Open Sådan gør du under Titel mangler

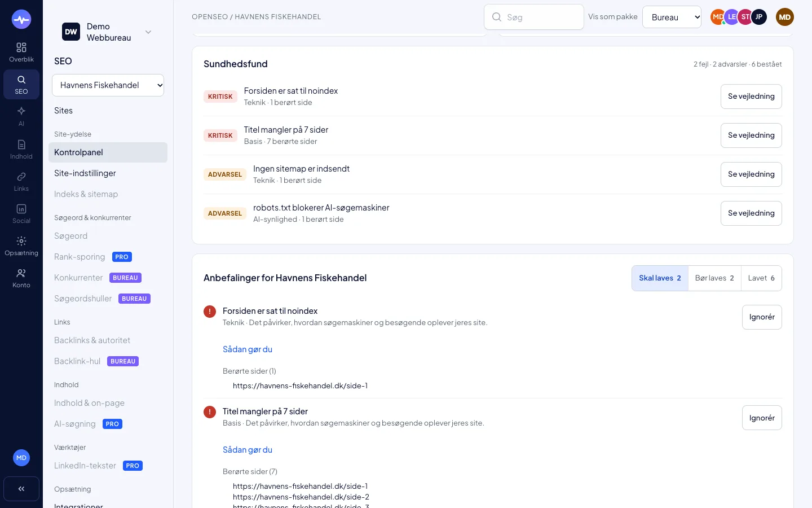point(248,450)
